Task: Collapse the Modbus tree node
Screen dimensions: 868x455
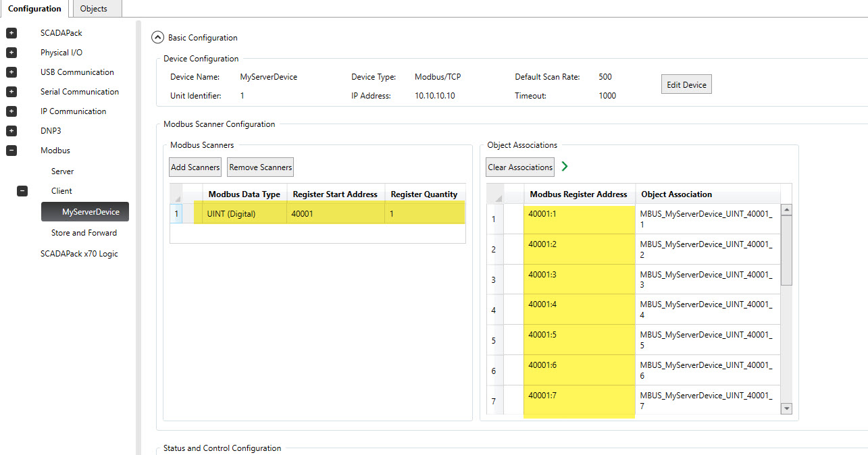Action: (x=11, y=151)
